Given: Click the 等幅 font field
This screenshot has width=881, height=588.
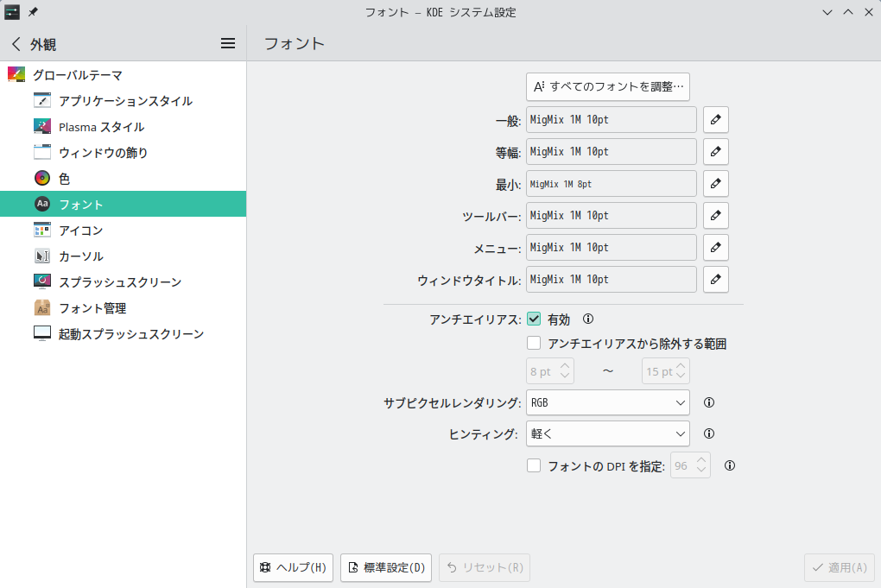Looking at the screenshot, I should (612, 152).
